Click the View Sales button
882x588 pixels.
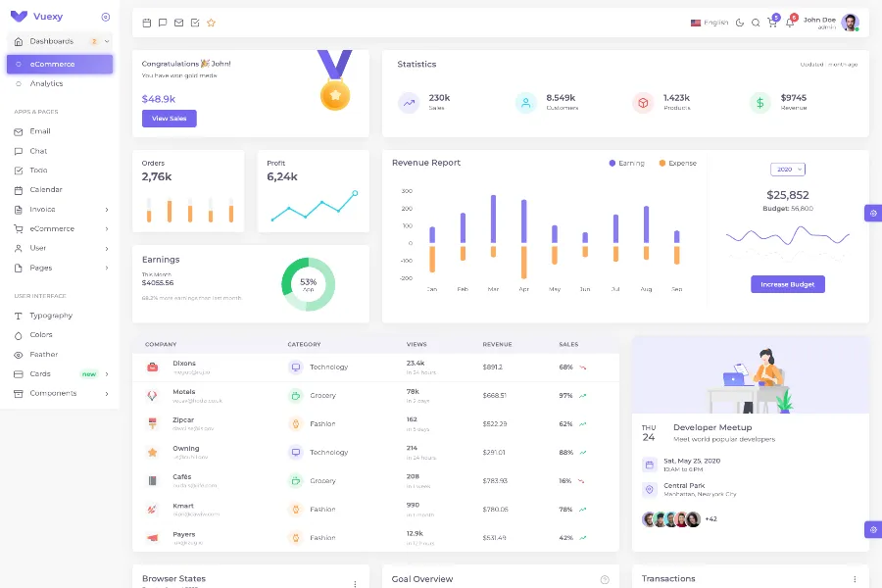[169, 119]
